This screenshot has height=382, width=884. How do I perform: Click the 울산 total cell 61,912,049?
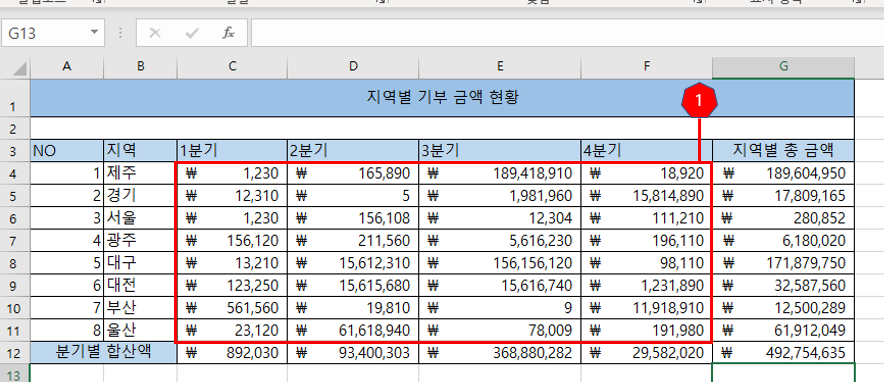click(x=784, y=330)
